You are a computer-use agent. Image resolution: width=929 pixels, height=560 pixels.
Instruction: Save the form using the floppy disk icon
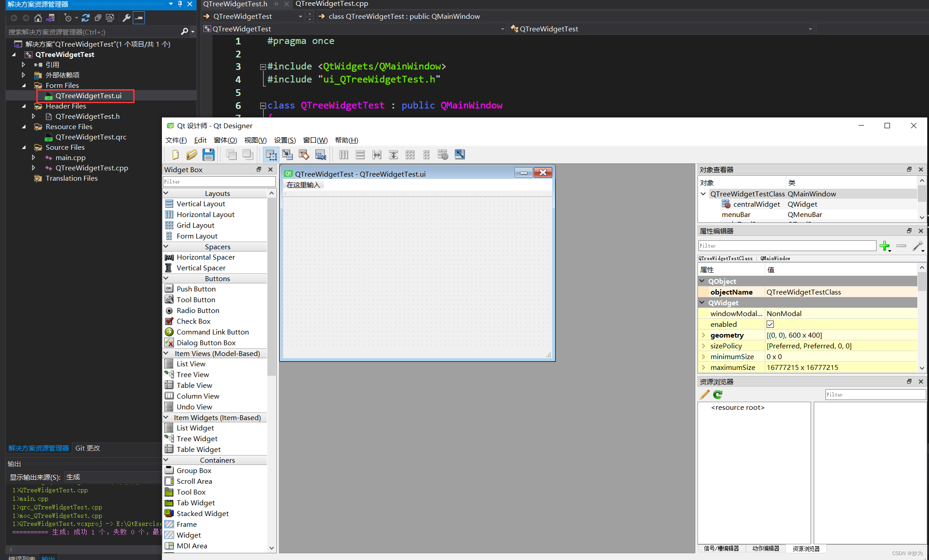[x=209, y=155]
